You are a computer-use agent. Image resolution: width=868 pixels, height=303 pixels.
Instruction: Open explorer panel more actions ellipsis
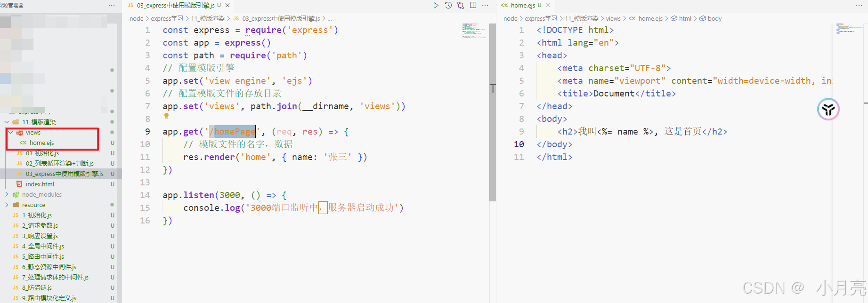112,5
